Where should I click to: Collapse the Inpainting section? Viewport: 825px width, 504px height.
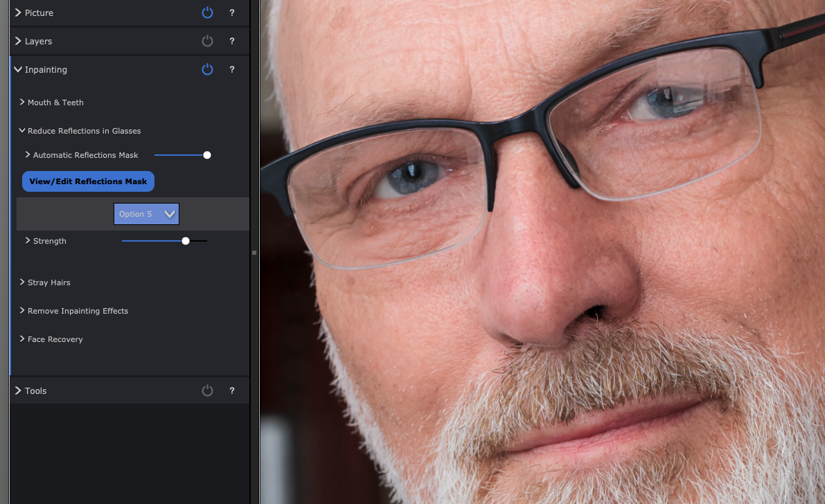[x=18, y=69]
